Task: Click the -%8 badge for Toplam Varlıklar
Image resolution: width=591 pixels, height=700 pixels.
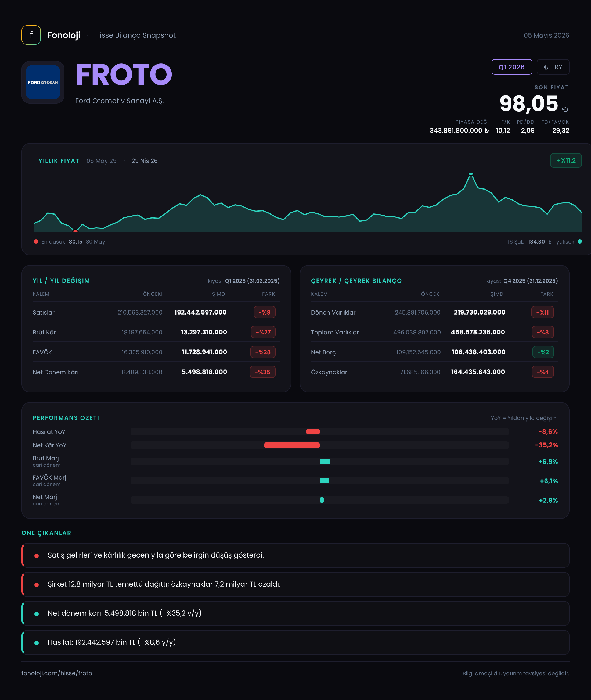Action: click(x=543, y=332)
